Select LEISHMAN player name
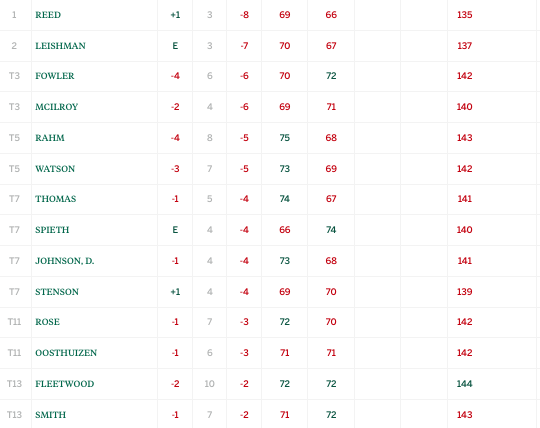 [x=60, y=46]
